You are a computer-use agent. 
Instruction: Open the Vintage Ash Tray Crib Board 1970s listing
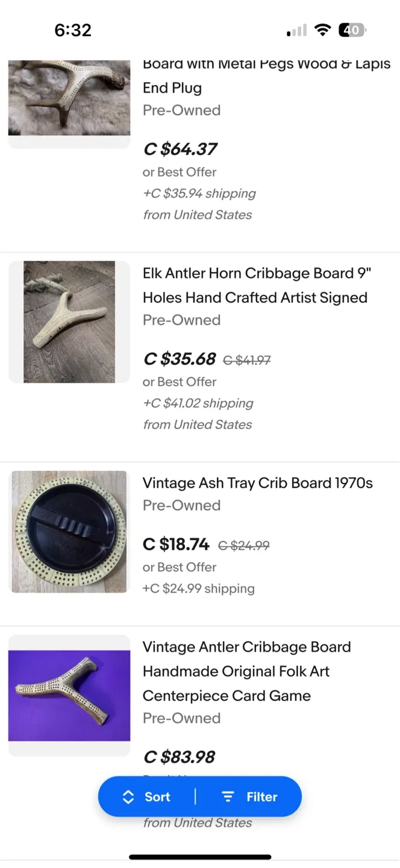(257, 482)
